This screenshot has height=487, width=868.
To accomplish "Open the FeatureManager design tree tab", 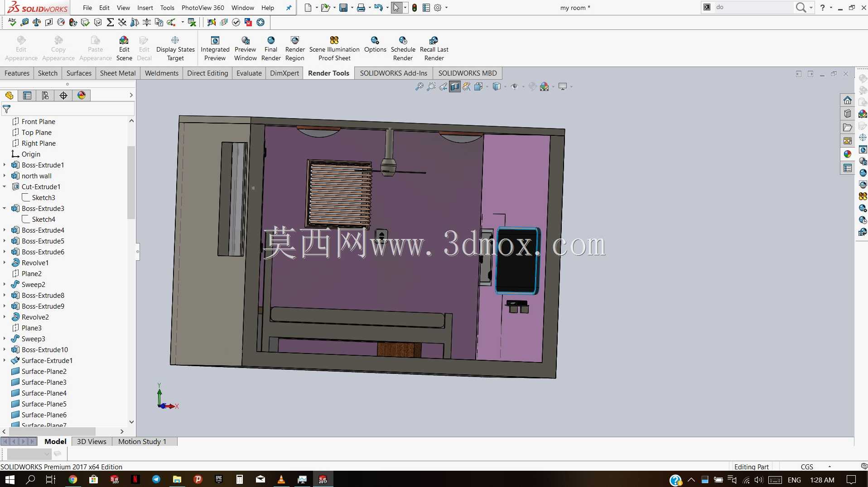I will [x=9, y=95].
